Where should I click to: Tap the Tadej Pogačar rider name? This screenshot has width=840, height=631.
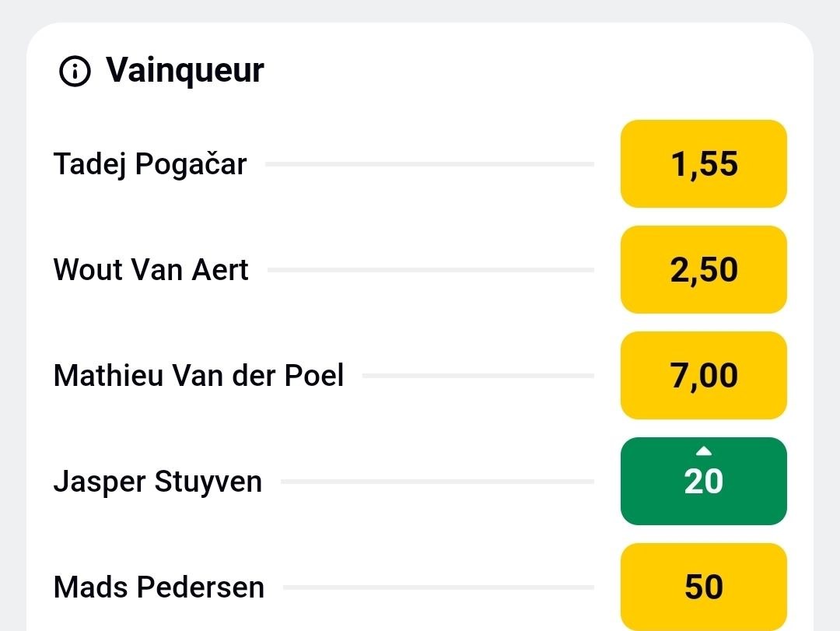coord(150,164)
